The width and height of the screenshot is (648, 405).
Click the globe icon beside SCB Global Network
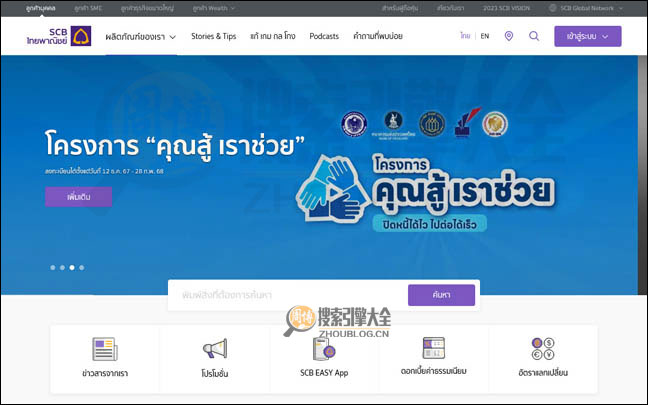click(x=553, y=8)
